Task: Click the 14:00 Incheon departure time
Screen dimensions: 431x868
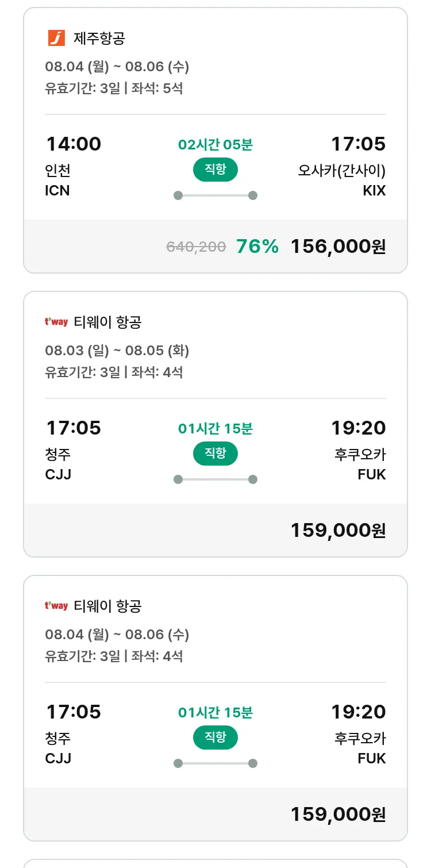Action: click(74, 144)
